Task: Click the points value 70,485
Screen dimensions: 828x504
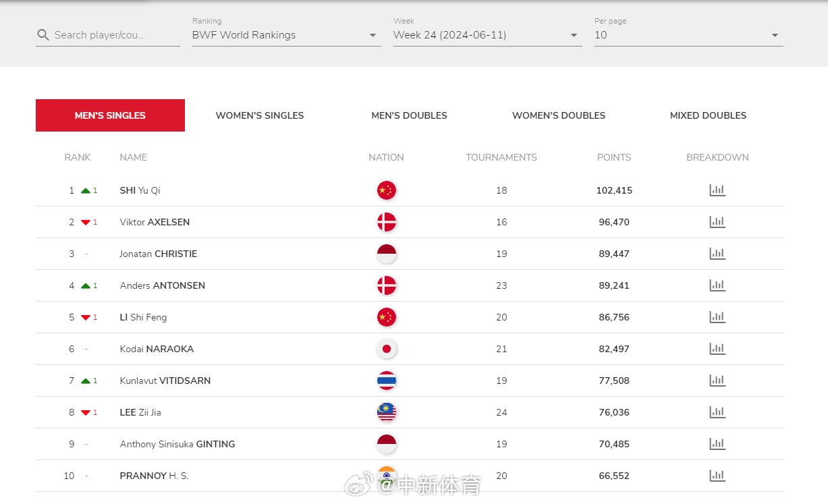Action: coord(614,444)
